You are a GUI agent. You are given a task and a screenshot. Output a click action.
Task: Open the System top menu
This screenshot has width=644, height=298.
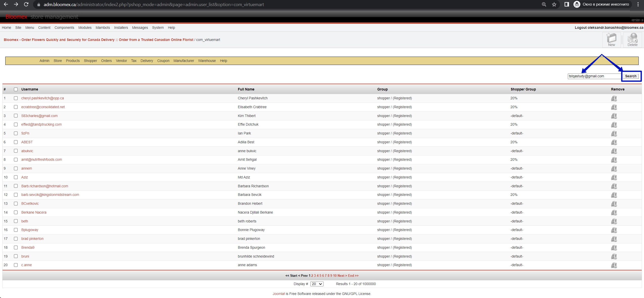(x=158, y=28)
